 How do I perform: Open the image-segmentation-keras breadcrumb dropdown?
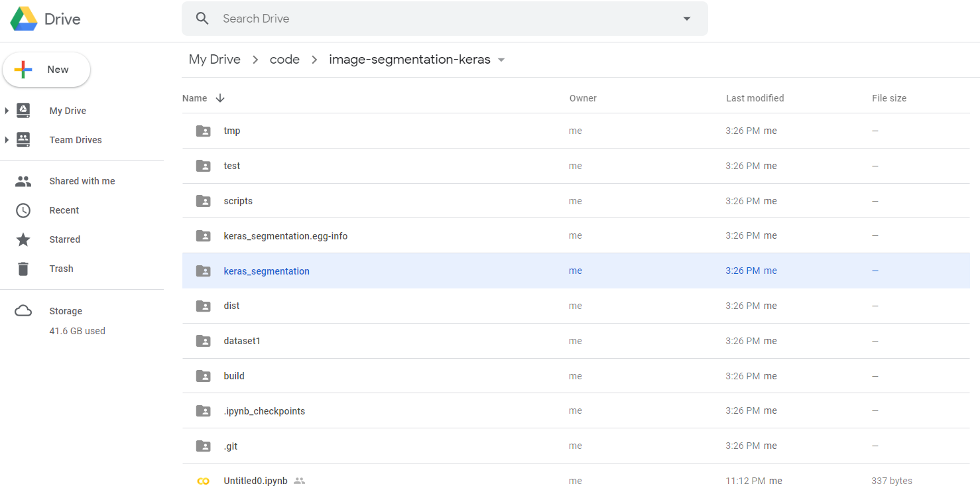tap(503, 60)
